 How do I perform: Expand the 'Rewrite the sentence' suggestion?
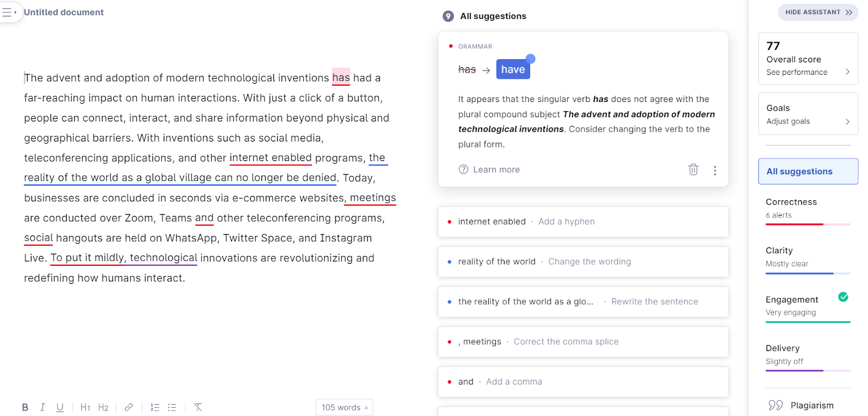[583, 302]
